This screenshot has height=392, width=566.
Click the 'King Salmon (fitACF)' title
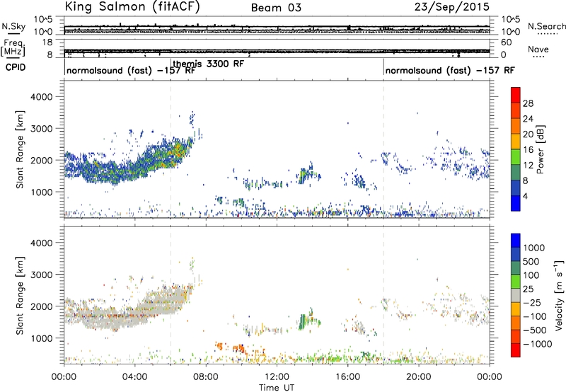click(132, 6)
